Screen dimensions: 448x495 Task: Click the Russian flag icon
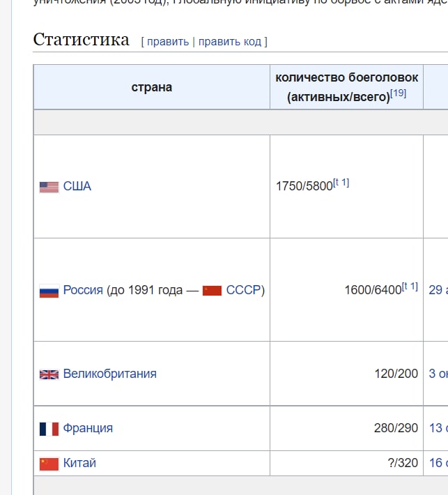(x=49, y=290)
